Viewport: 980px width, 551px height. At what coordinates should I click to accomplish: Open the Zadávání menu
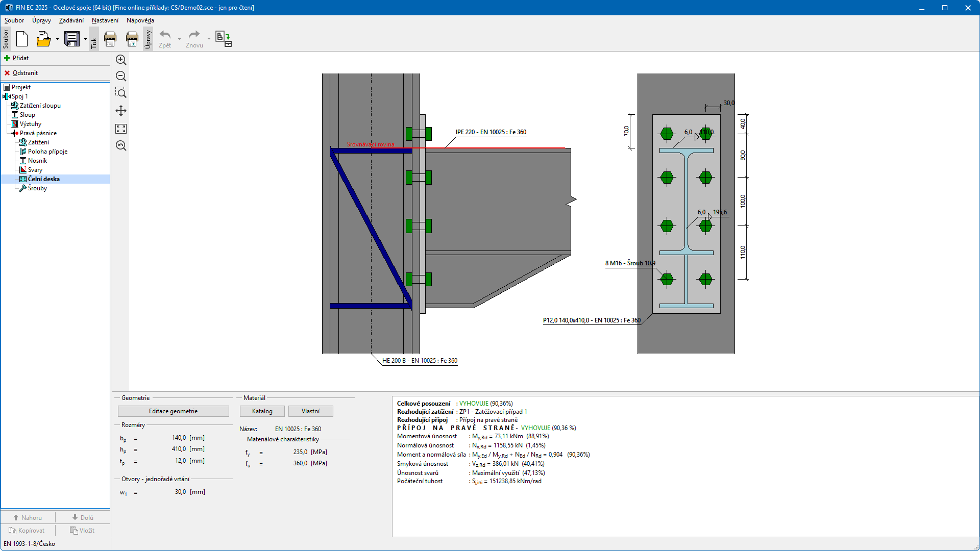tap(71, 20)
